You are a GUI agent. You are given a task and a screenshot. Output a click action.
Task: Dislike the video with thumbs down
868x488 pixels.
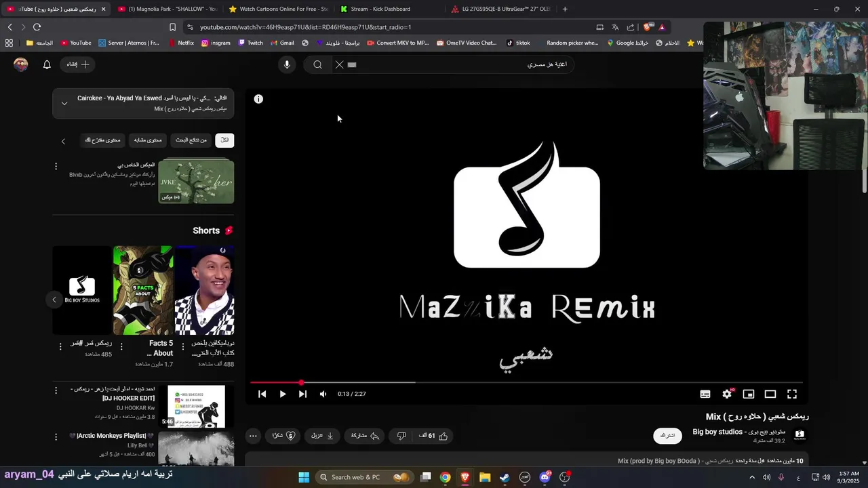[x=401, y=436]
